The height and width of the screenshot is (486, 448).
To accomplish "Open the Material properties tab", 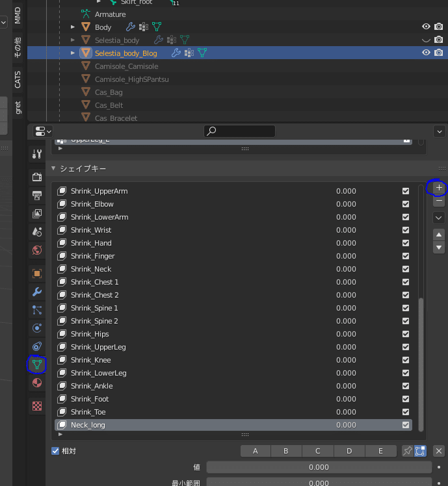I will (37, 383).
